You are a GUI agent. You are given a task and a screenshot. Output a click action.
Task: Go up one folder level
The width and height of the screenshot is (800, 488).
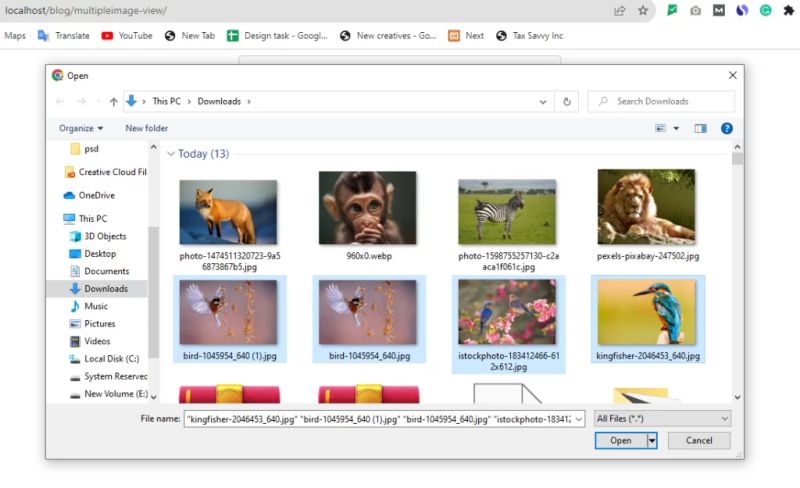coord(113,102)
